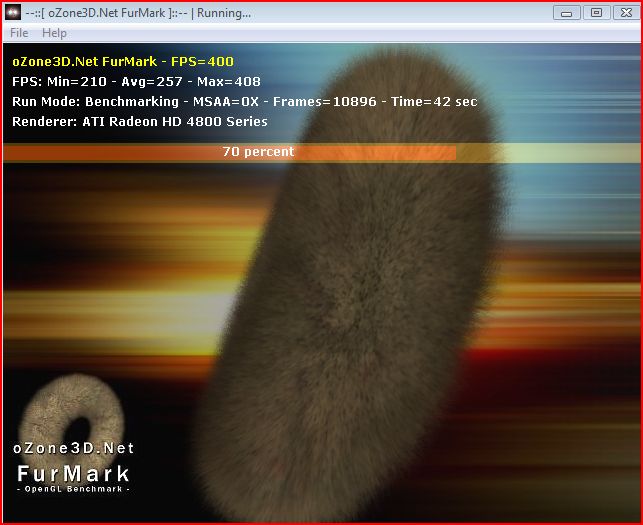643x525 pixels.
Task: Maximize the FurMark window
Action: point(596,13)
